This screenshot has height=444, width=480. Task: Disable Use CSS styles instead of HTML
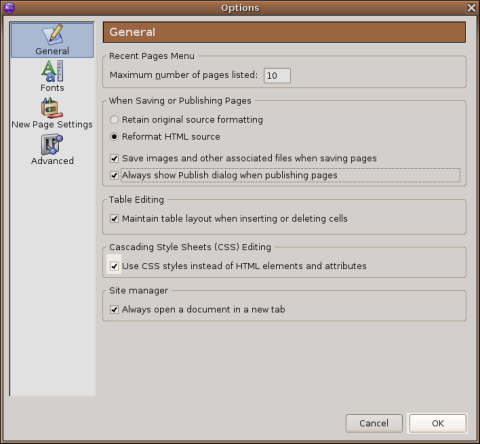click(114, 266)
